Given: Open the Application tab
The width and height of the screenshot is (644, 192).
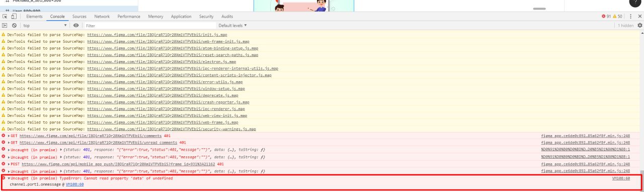Looking at the screenshot, I should click(181, 17).
